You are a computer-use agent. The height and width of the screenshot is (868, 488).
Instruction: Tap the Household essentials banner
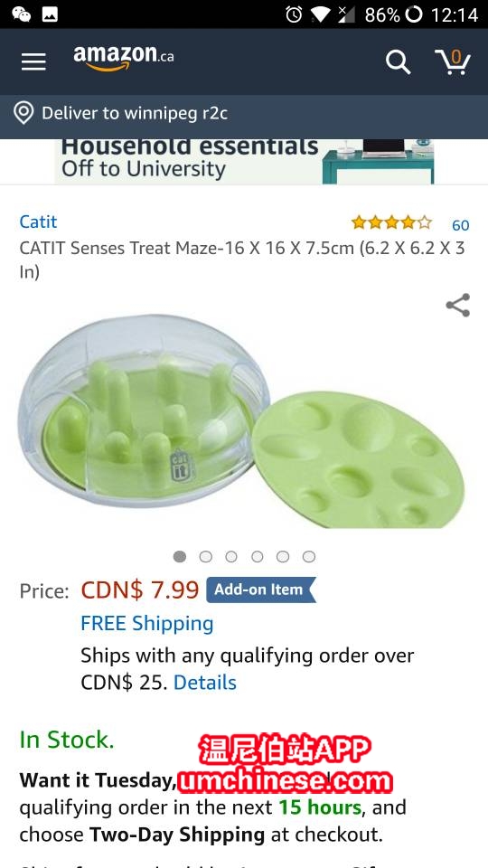(x=244, y=161)
